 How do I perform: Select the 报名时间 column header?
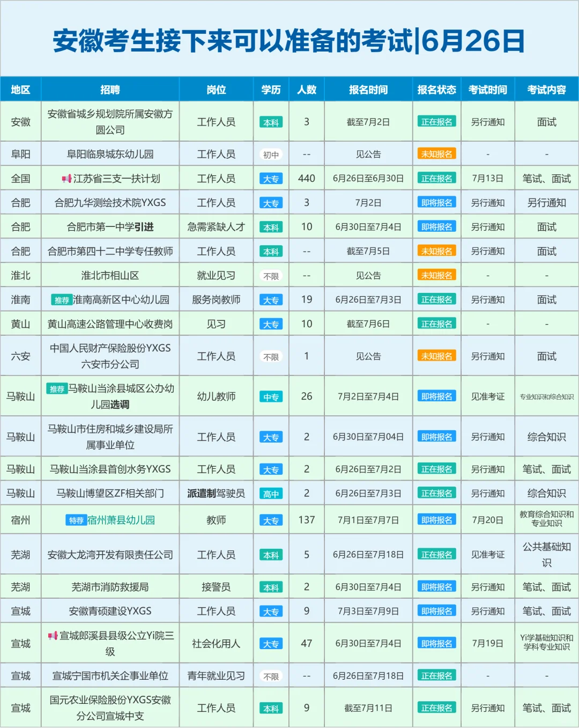[368, 90]
